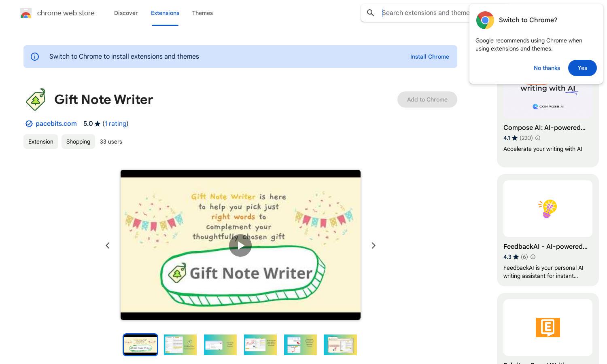Click the search magnifier icon

[x=371, y=13]
